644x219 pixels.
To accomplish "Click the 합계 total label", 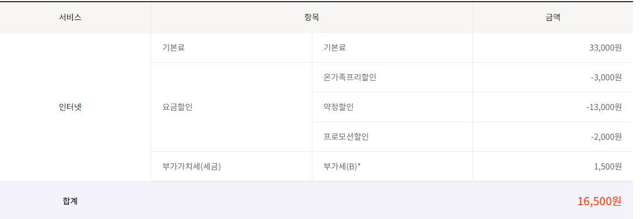I will pyautogui.click(x=70, y=201).
